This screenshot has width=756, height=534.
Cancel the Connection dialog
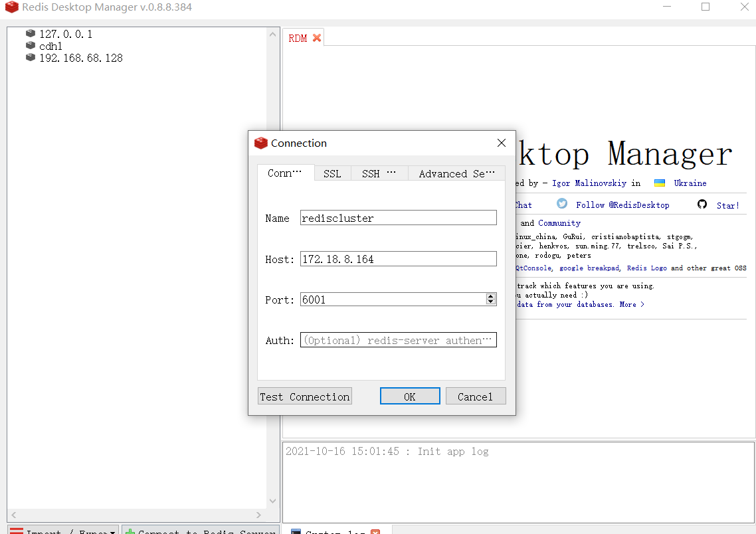[476, 396]
